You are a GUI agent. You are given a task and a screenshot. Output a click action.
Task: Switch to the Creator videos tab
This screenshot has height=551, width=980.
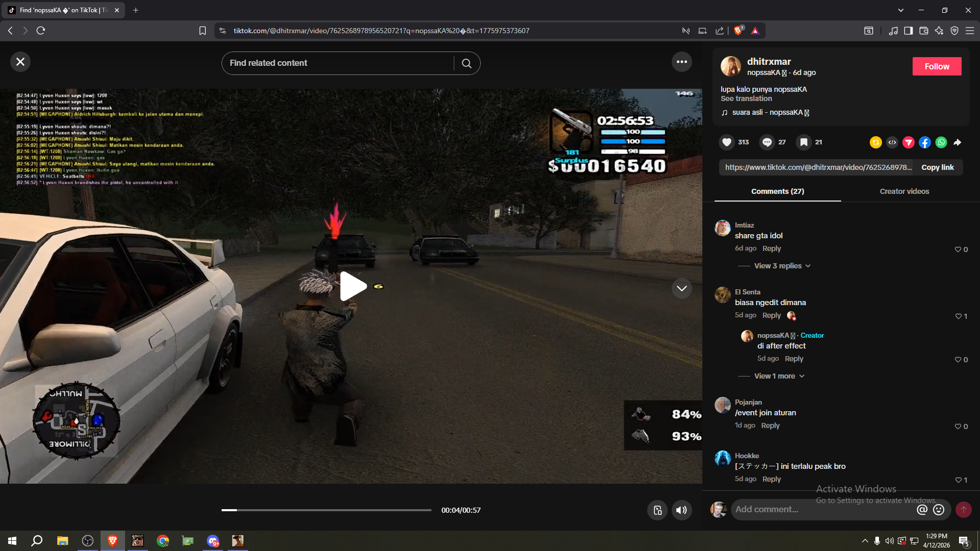[904, 191]
